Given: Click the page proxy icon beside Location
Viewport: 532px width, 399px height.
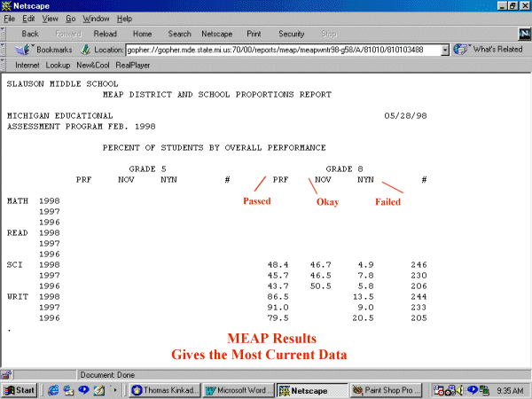Looking at the screenshot, I should coord(86,50).
